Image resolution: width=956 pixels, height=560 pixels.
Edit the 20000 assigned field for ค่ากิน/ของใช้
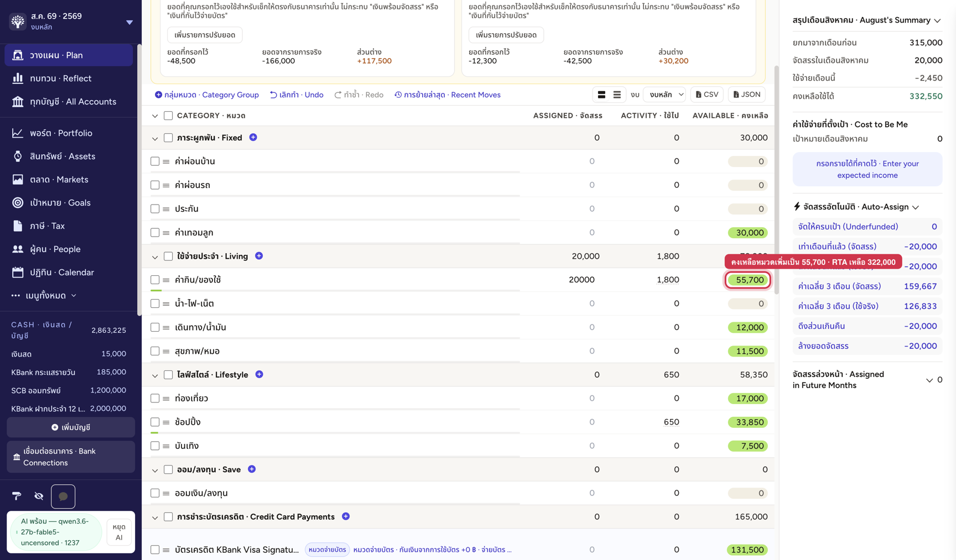pyautogui.click(x=581, y=280)
